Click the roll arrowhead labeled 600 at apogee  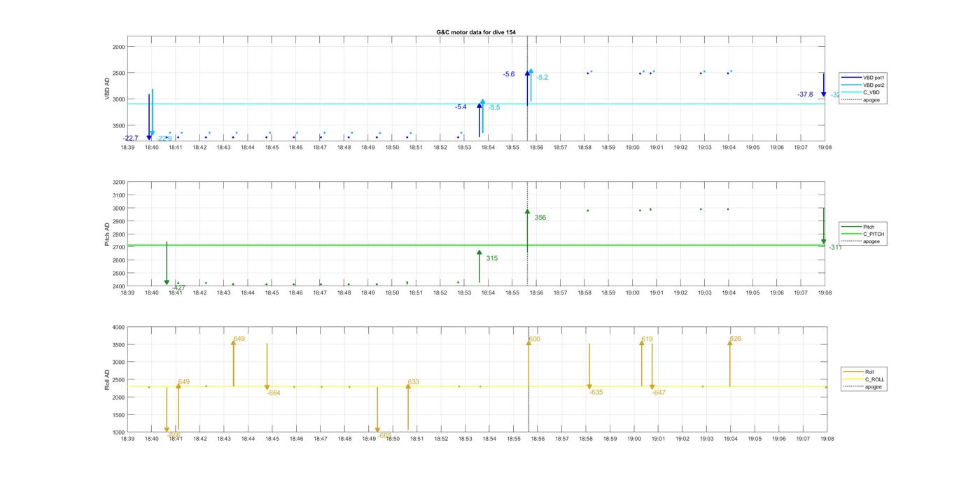coord(528,342)
